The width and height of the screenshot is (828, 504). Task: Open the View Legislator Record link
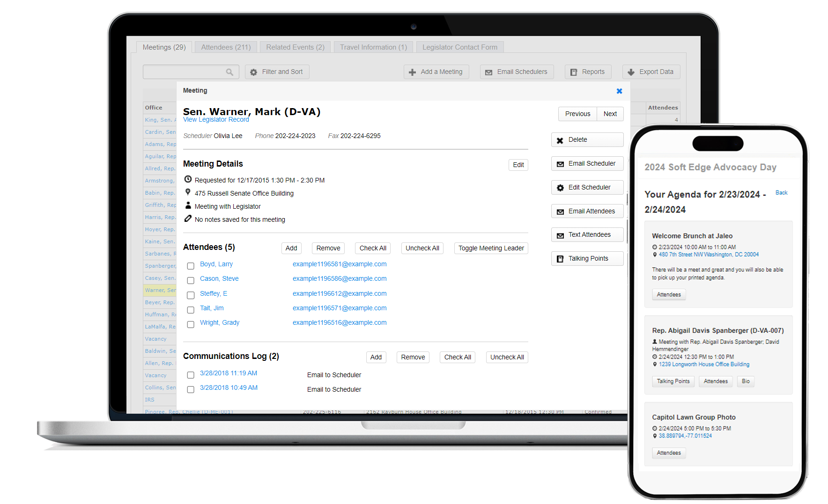point(216,120)
